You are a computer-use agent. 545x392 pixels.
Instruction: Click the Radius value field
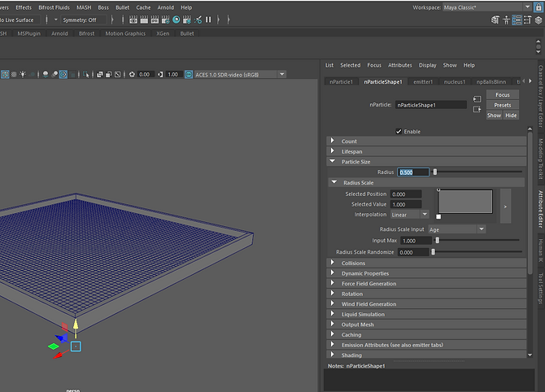click(x=413, y=172)
